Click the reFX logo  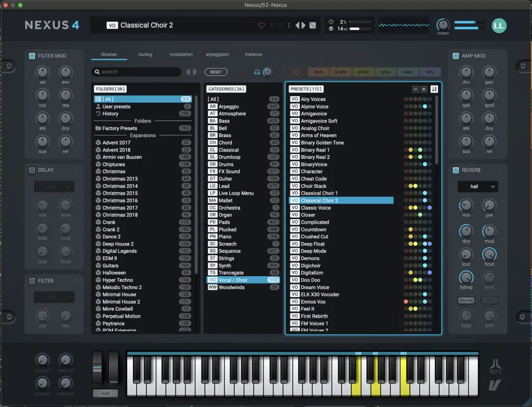point(495,367)
